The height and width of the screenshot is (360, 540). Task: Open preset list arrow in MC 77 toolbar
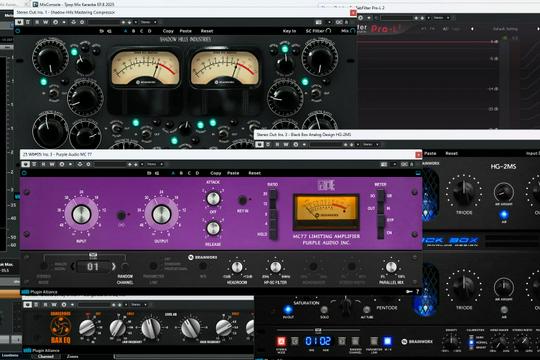click(142, 164)
